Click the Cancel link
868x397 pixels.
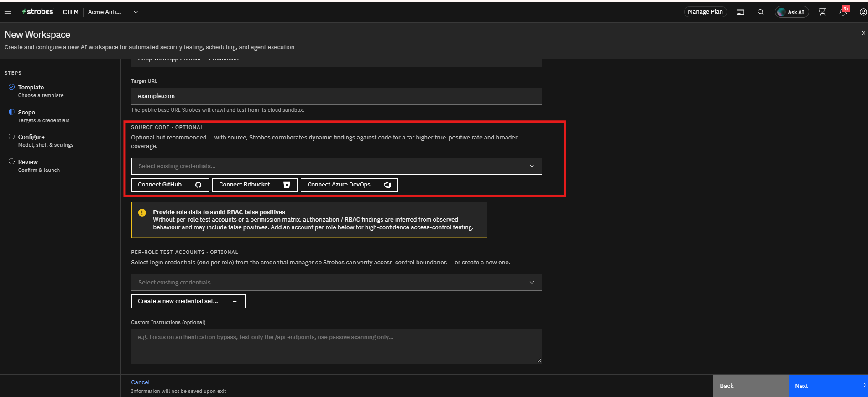tap(140, 382)
